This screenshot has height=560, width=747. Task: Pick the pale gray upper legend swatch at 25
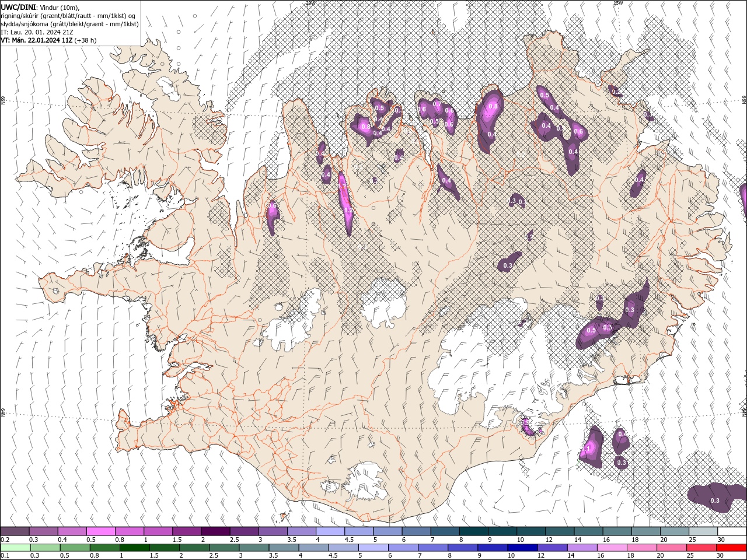703,531
